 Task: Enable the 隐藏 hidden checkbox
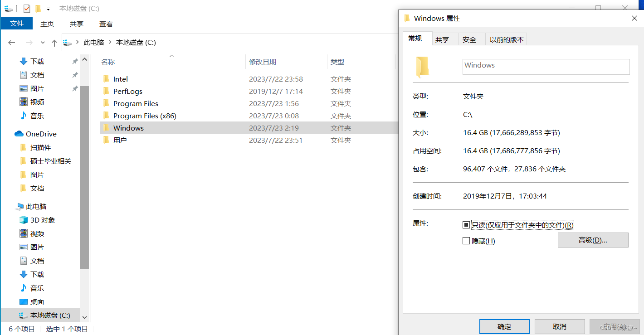pos(466,241)
